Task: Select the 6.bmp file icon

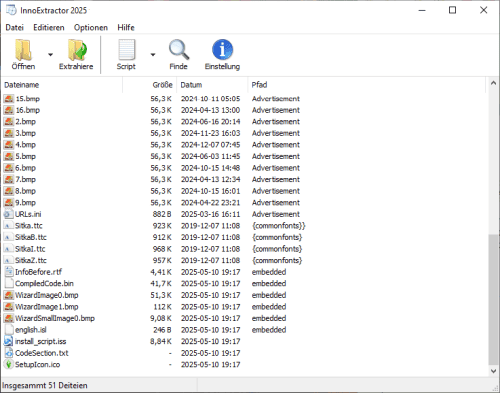Action: 9,168
